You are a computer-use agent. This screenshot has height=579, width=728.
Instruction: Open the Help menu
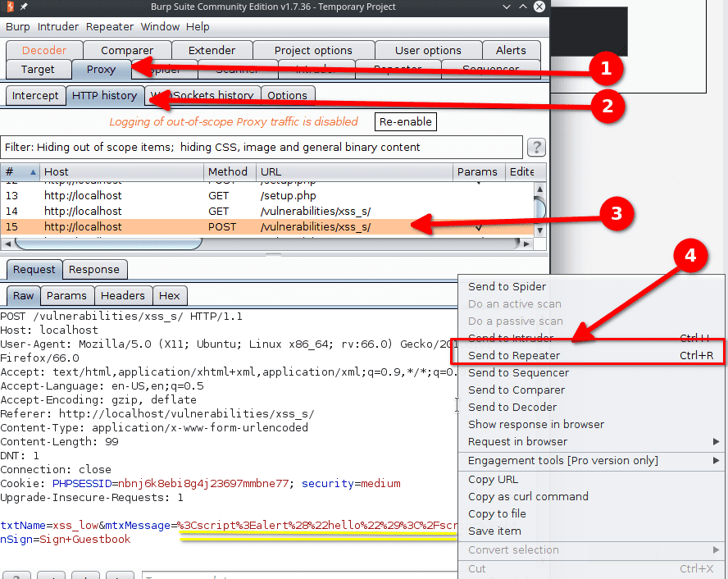(198, 27)
